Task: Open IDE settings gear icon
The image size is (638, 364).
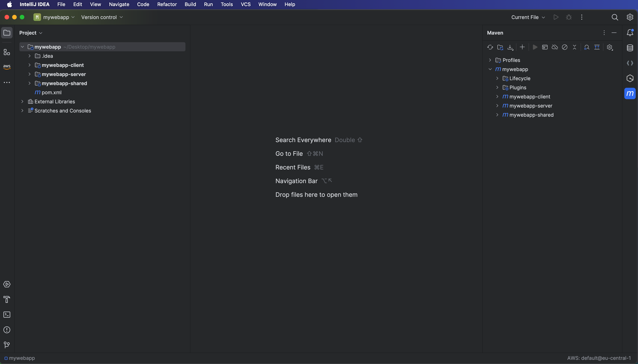Action: pos(630,17)
